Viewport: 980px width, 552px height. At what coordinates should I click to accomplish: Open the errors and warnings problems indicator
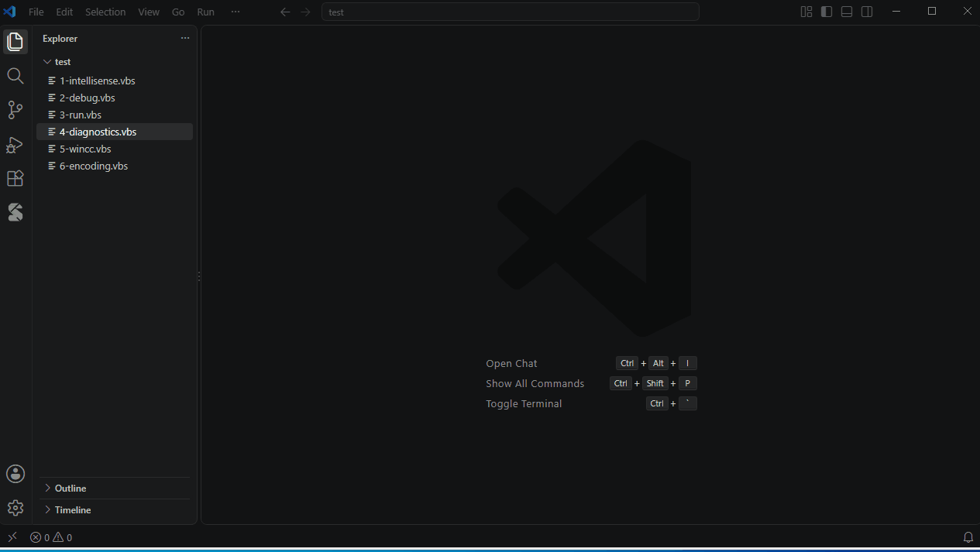coord(51,537)
